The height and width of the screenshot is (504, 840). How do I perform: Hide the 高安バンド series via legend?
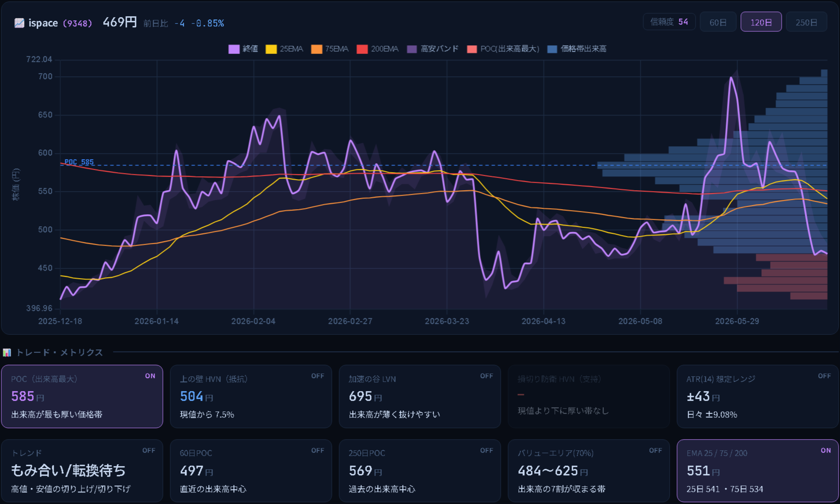(433, 49)
